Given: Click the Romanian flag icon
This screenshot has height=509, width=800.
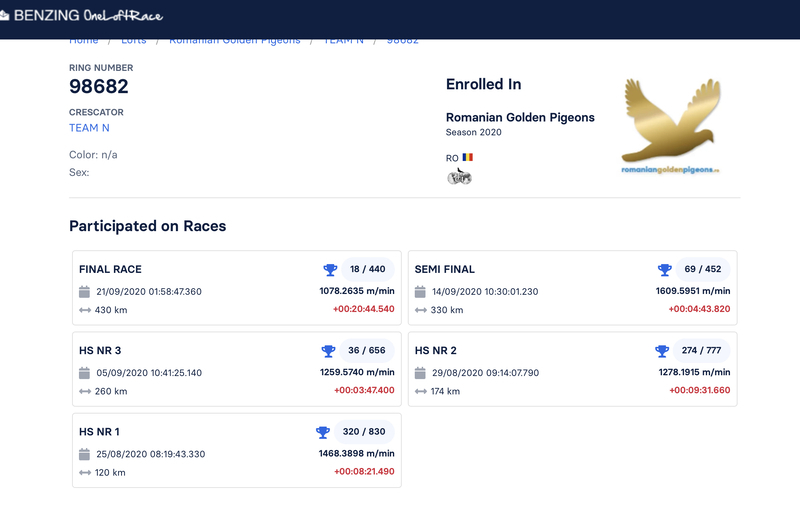Looking at the screenshot, I should [466, 158].
